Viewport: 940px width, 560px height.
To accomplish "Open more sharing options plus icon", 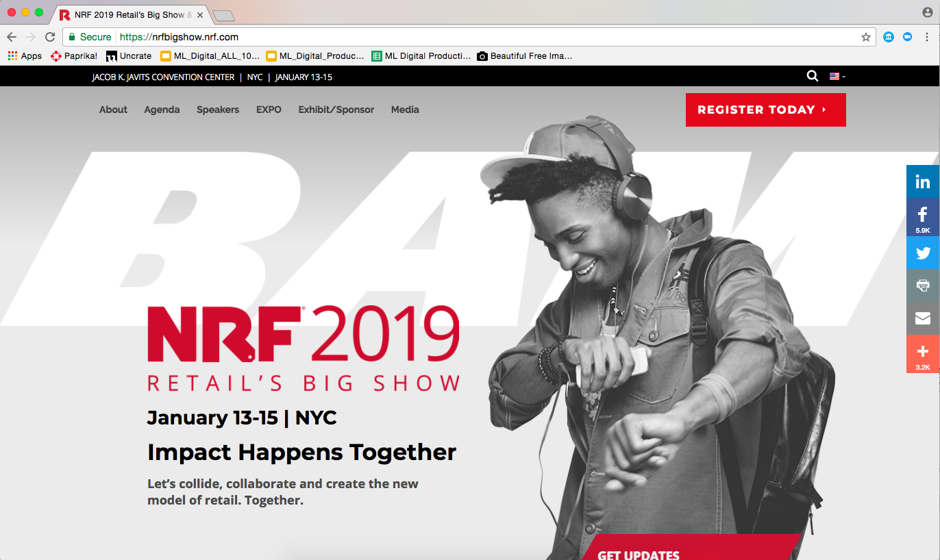I will pos(923,355).
